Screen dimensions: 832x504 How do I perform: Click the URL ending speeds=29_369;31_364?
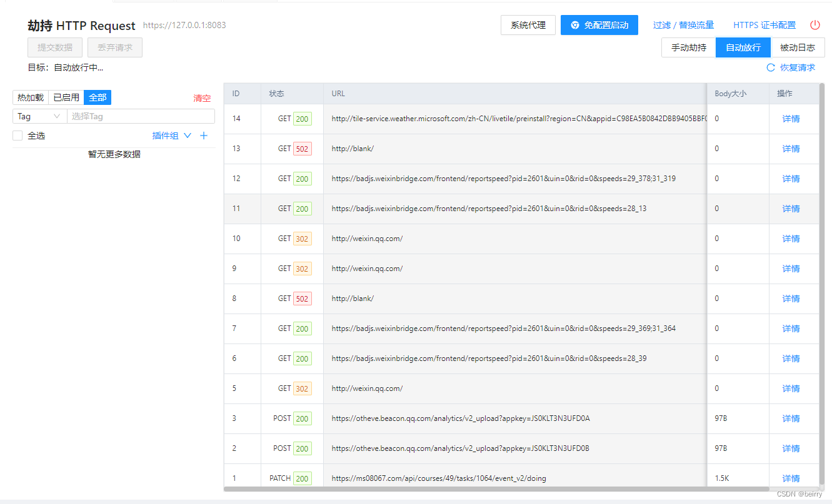[x=504, y=329]
